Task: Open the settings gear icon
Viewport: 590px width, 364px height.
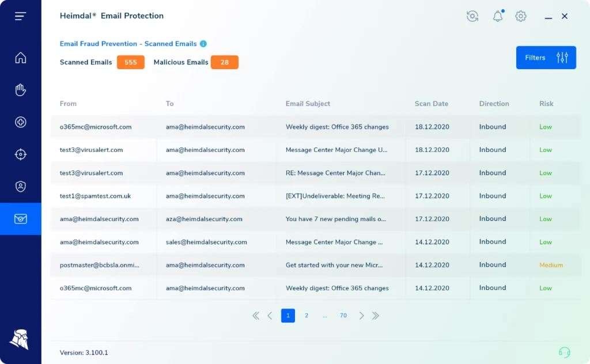Action: click(521, 16)
